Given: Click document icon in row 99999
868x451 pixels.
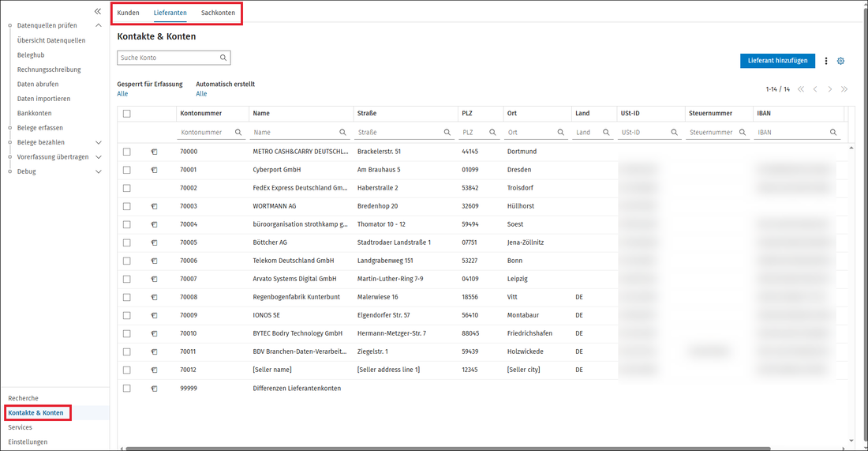Looking at the screenshot, I should click(155, 389).
